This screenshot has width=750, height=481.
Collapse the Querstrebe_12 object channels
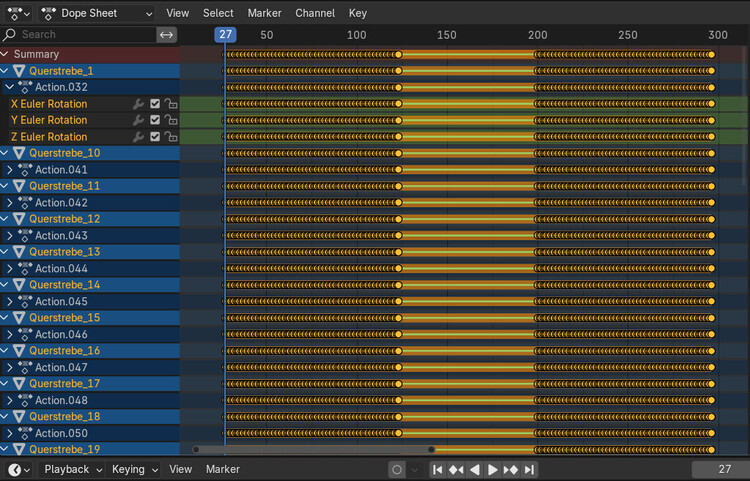(5, 219)
